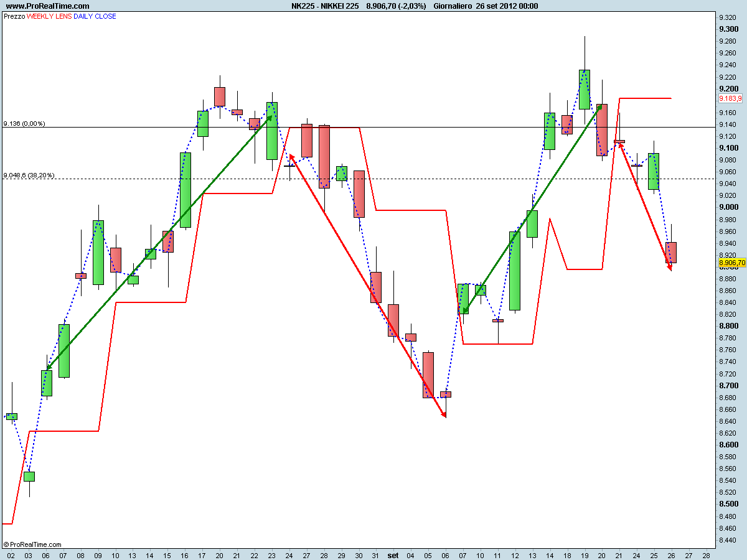Click the 02 date on time axis
The width and height of the screenshot is (747, 560).
pos(11,555)
